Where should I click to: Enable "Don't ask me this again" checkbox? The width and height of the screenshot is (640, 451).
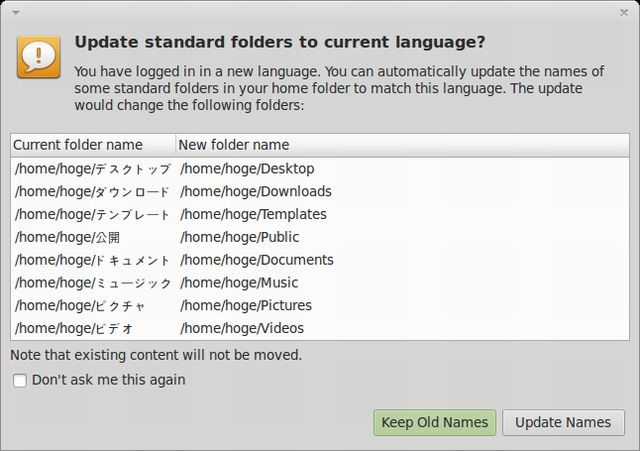click(x=20, y=380)
